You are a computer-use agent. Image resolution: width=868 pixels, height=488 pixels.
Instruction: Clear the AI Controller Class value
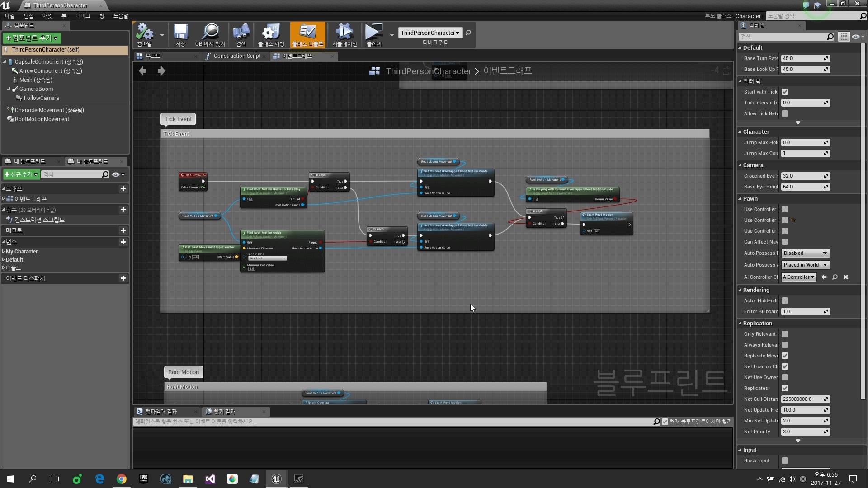tap(846, 277)
